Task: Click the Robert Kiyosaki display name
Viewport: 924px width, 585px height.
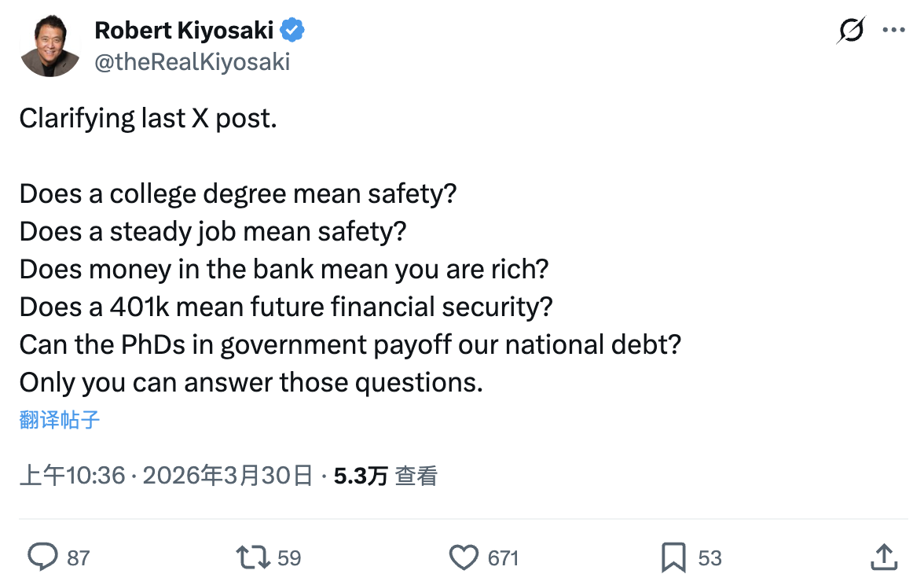Action: (x=184, y=31)
